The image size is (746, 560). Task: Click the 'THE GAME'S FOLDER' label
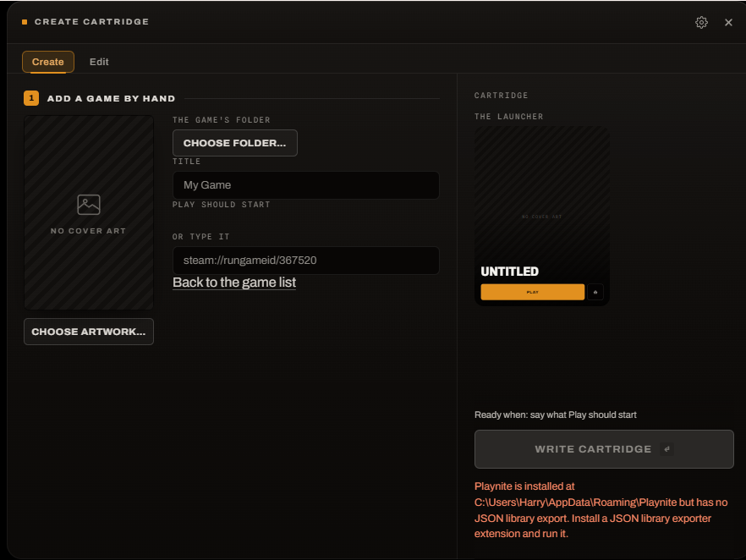[x=222, y=120]
